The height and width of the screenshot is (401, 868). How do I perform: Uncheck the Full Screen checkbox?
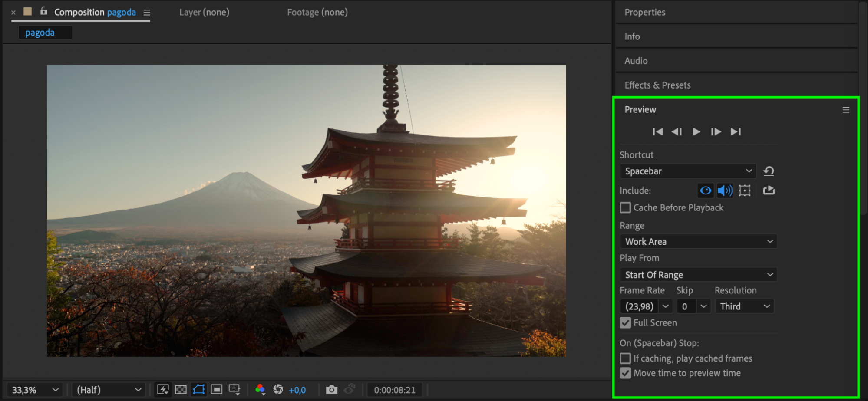click(625, 323)
